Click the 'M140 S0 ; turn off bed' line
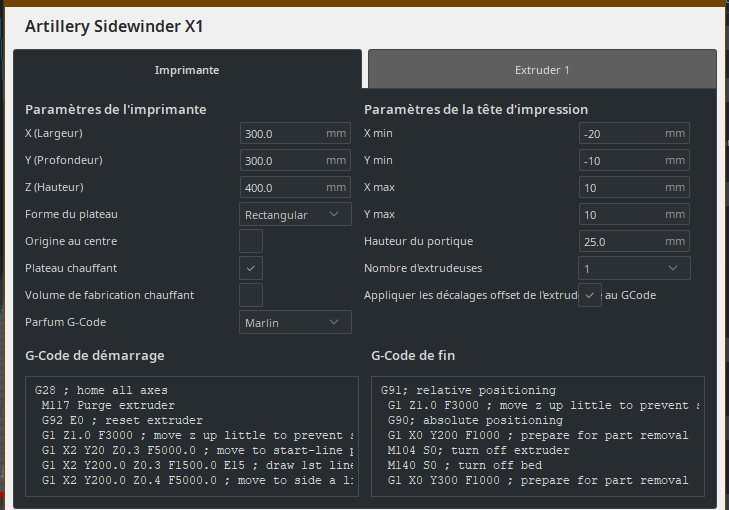 (x=464, y=465)
